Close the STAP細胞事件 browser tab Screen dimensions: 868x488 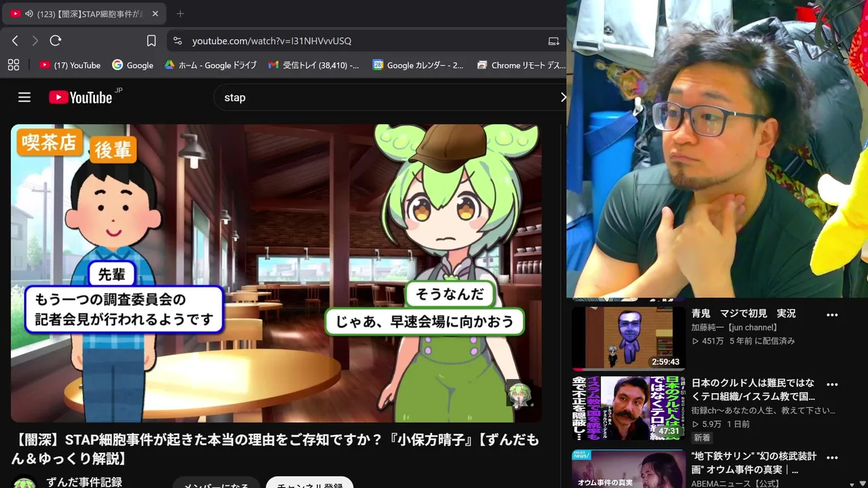[155, 14]
